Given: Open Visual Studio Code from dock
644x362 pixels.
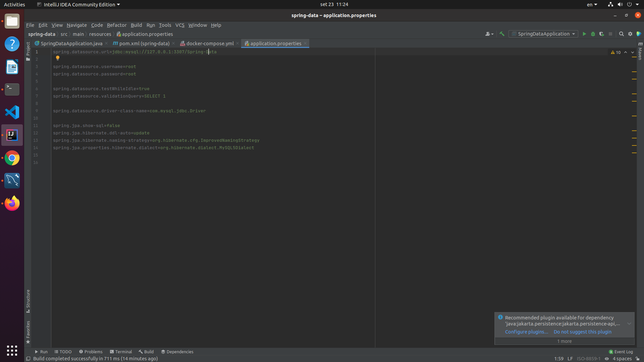Looking at the screenshot, I should pos(12,112).
